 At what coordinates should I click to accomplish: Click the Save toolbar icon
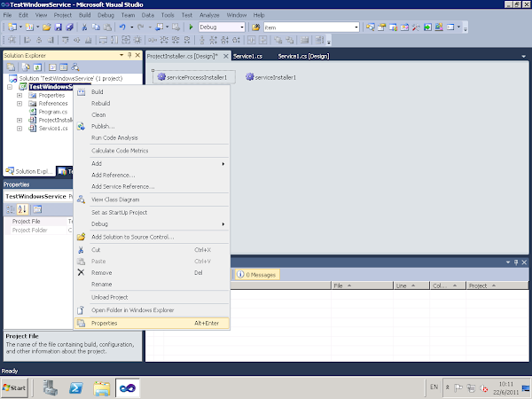[x=58, y=27]
